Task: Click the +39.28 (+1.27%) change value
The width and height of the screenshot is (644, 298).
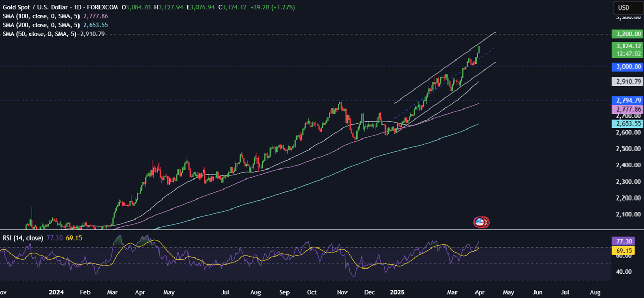Action: 273,7
